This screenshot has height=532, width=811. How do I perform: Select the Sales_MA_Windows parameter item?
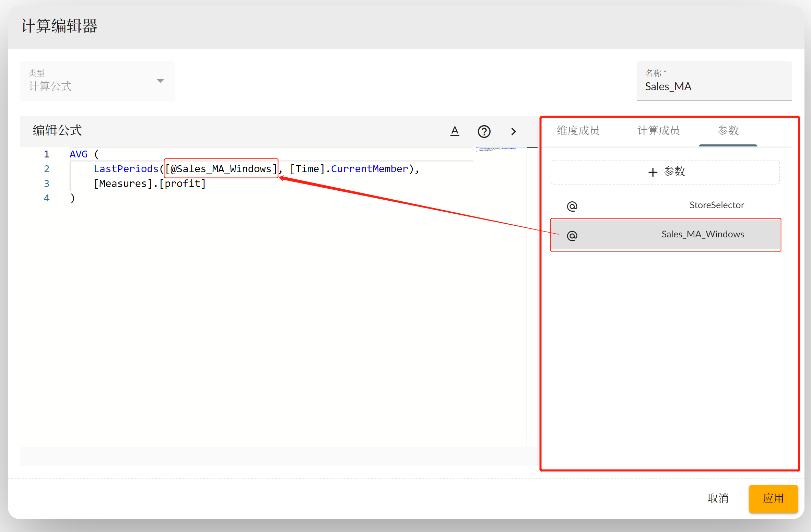coord(702,234)
